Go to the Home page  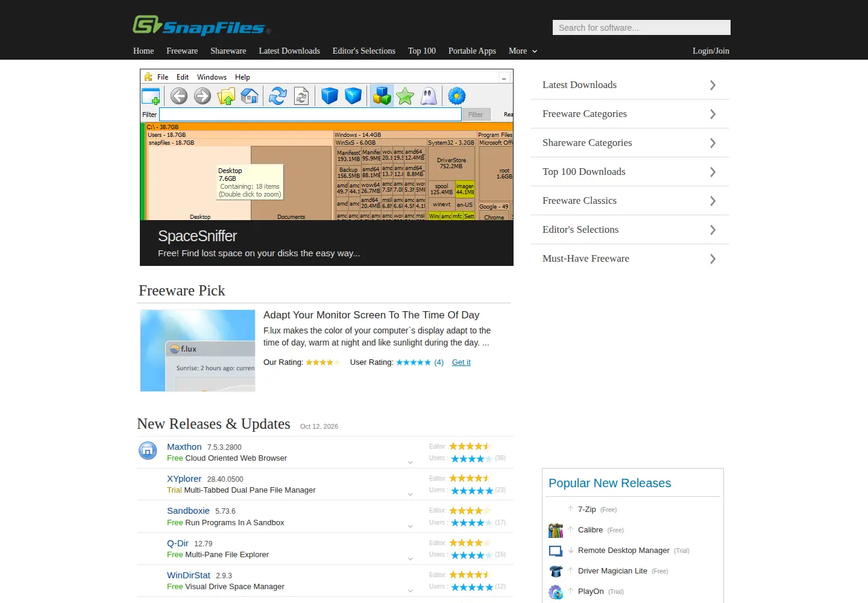[143, 51]
